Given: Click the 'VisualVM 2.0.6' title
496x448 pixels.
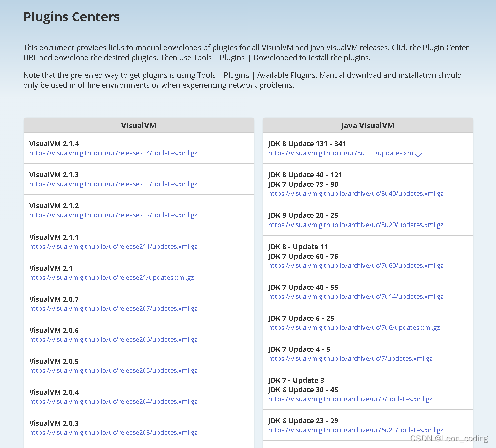Looking at the screenshot, I should pos(54,330).
